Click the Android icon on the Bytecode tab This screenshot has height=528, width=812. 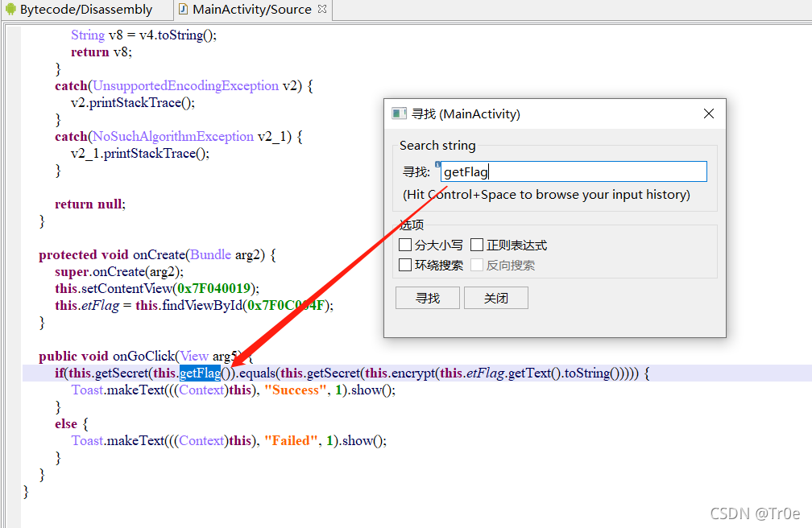tap(10, 10)
